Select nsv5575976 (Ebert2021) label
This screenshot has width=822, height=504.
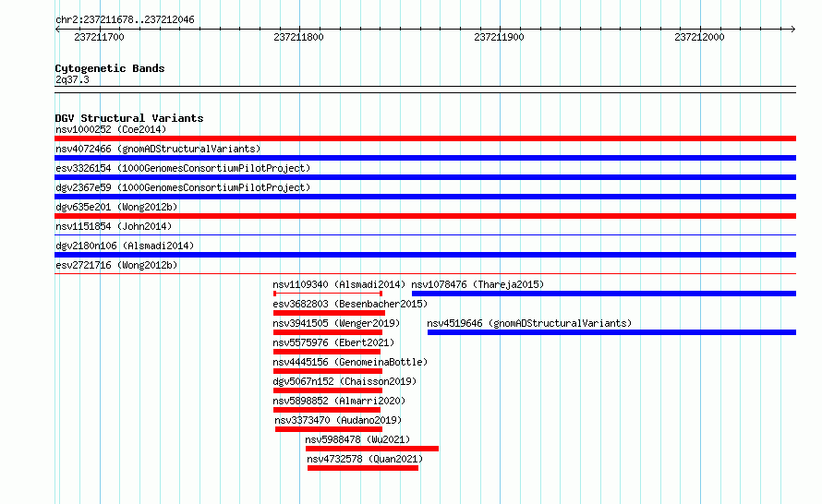pos(333,342)
